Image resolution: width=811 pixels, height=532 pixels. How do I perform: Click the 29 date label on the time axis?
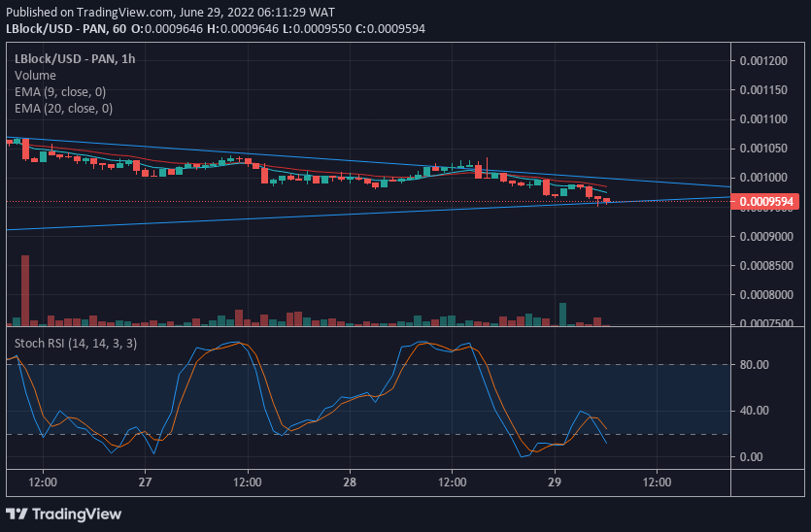(x=555, y=482)
